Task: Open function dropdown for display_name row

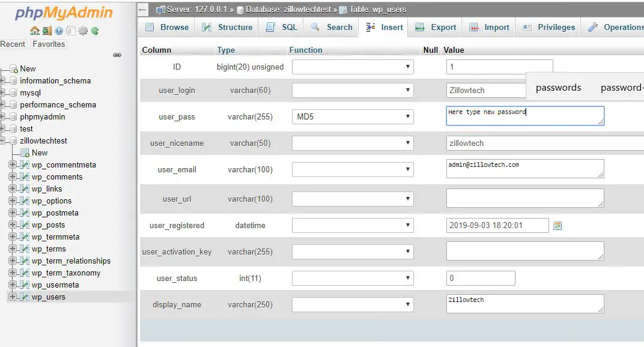Action: 353,305
